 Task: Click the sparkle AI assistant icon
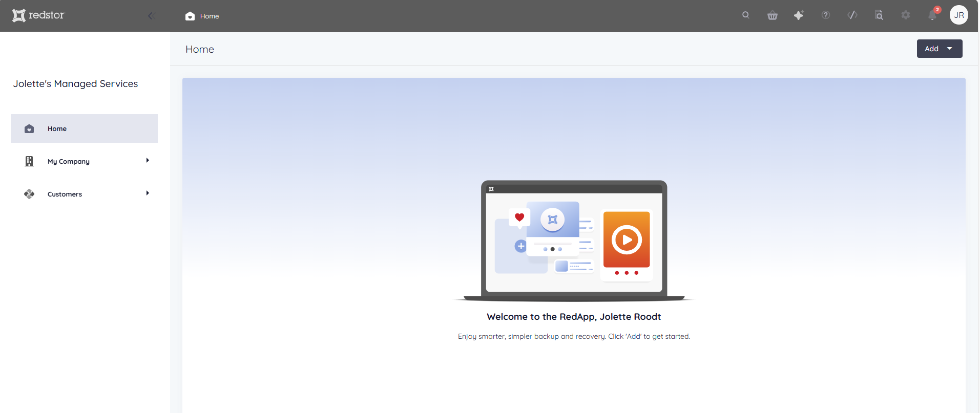[799, 15]
